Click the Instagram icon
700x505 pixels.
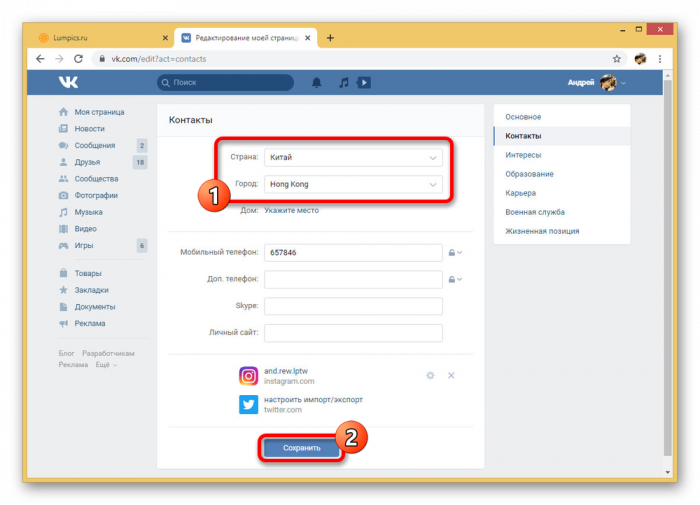[x=248, y=376]
